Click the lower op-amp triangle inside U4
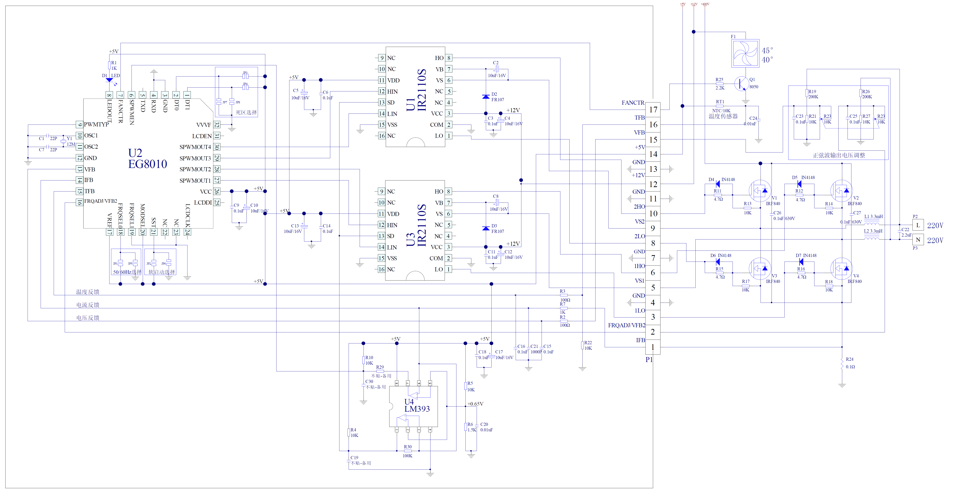The image size is (980, 495). 402,418
